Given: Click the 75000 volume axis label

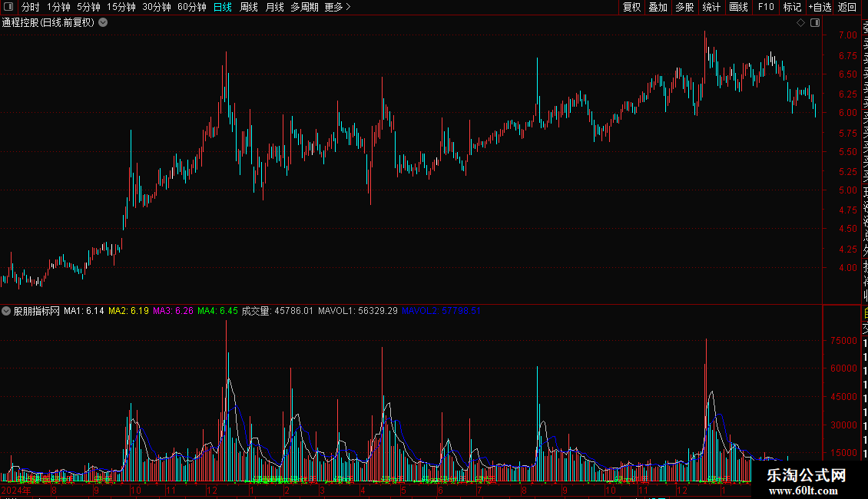Looking at the screenshot, I should [843, 341].
